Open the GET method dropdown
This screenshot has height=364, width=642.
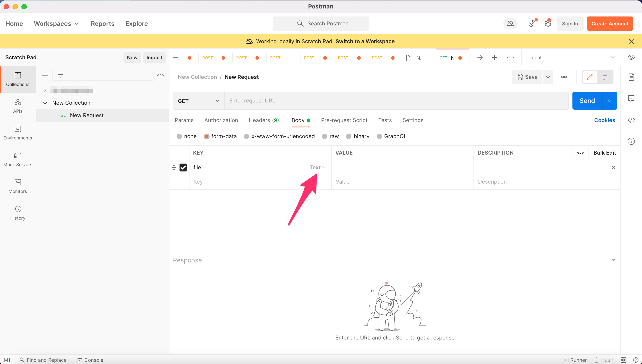tap(198, 101)
